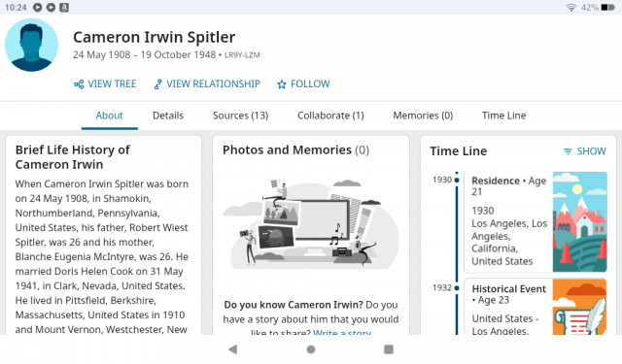
Task: Open the 1932 Historical Event card
Action: click(x=536, y=307)
